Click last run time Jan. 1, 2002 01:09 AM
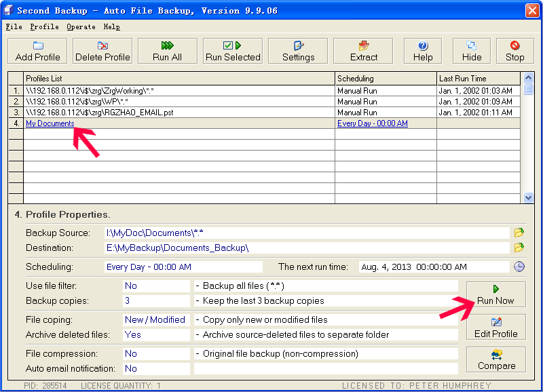Viewport: 543px width, 392px height. click(x=479, y=101)
